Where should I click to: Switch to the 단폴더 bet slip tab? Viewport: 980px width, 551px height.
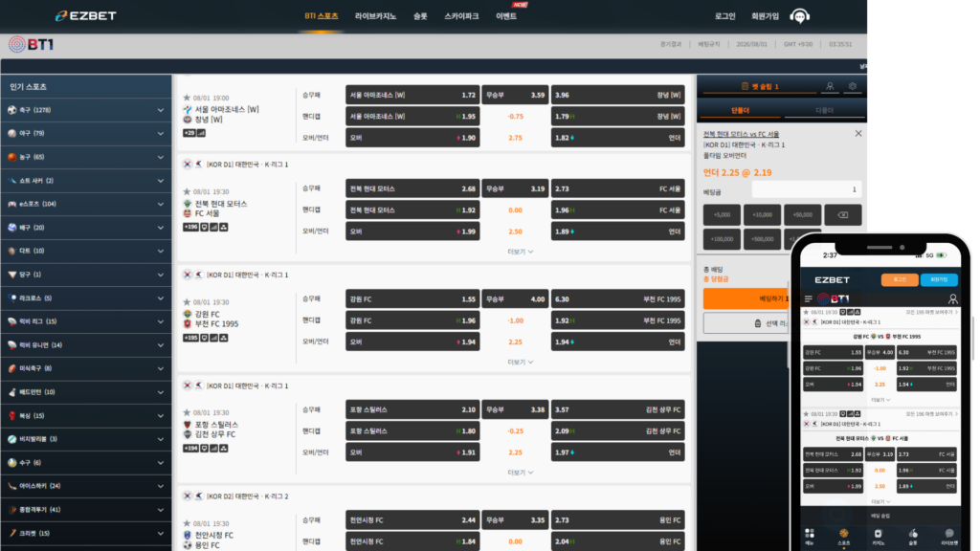pos(740,110)
